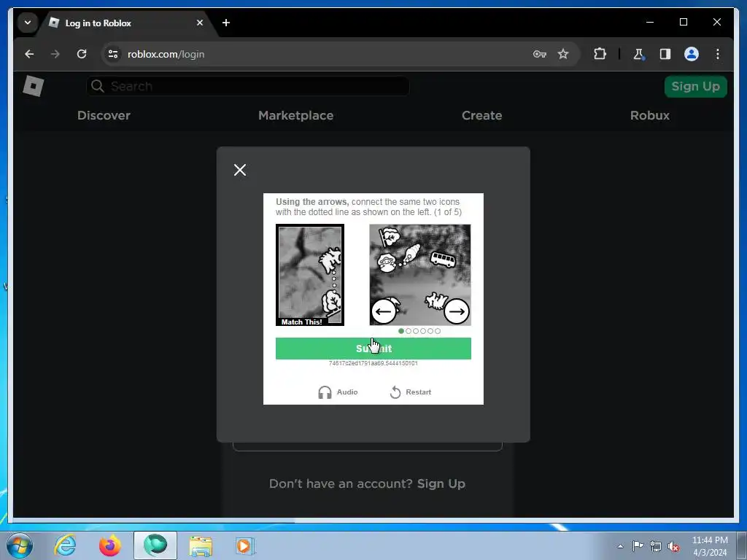Screen dimensions: 747x560
Task: Click the bus icon in the puzzle
Action: [443, 260]
